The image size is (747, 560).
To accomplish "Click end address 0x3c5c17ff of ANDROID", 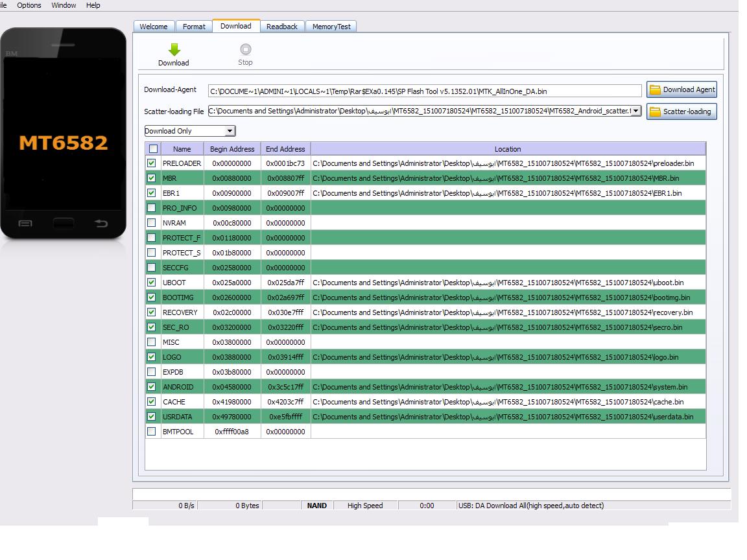I will click(285, 387).
